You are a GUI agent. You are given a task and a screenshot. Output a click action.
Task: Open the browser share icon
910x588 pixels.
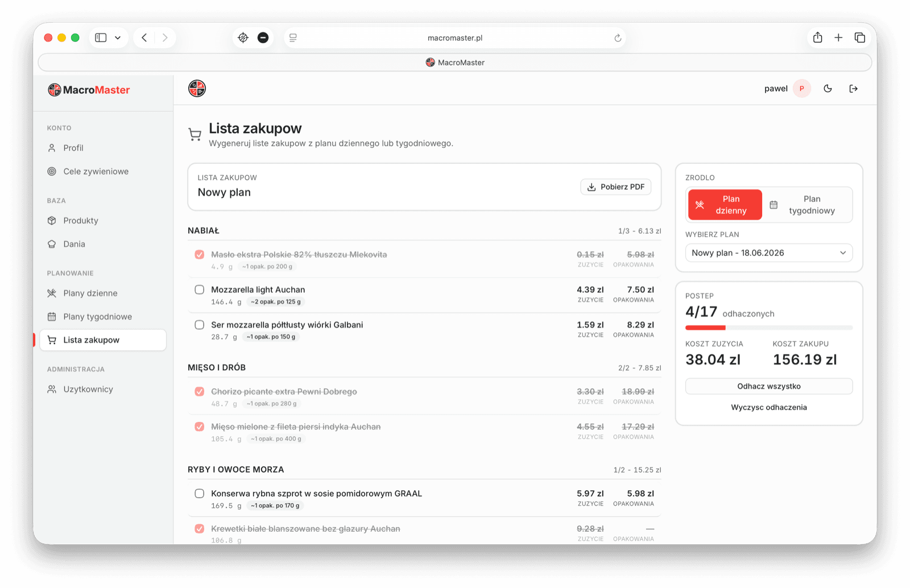817,38
